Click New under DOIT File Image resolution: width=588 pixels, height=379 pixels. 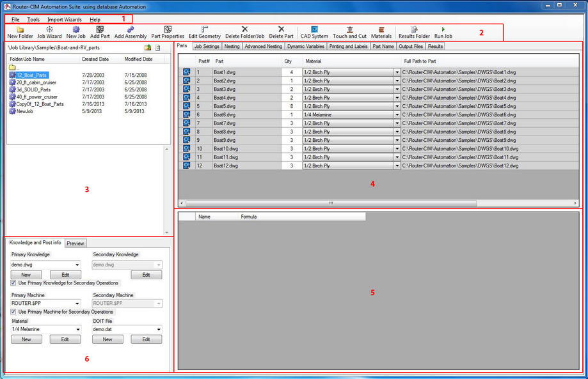click(x=107, y=339)
